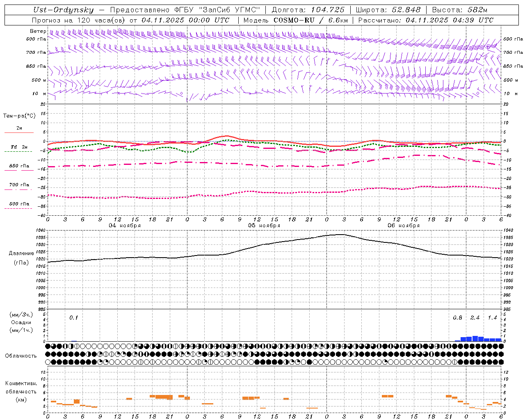Select the 2.4 precipitation amount value
Viewport: 525px width, 420px height.
[x=475, y=318]
